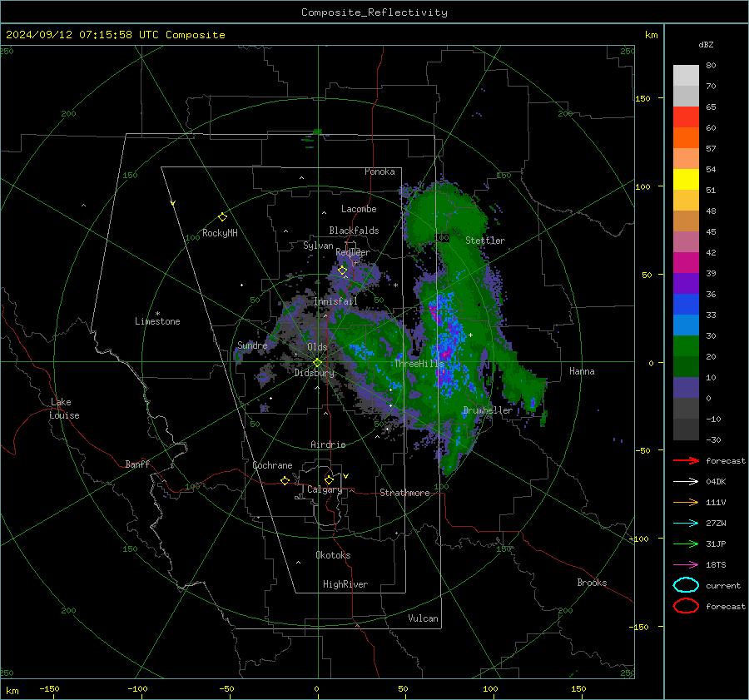Click the Olds town label
Viewport: 749px width, 700px height.
317,347
